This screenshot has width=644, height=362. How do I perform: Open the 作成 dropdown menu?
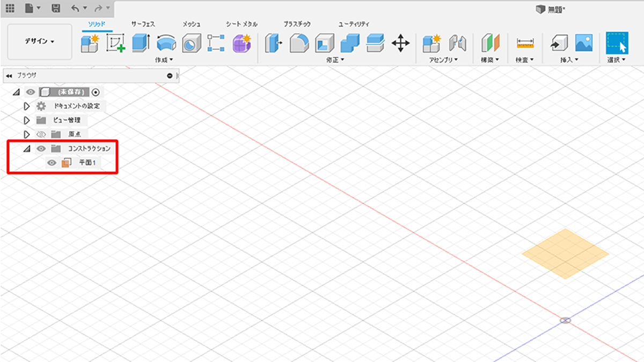(x=164, y=60)
